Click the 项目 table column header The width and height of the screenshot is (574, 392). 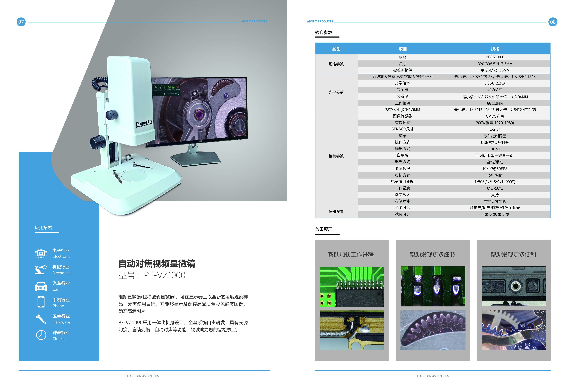[x=403, y=49]
